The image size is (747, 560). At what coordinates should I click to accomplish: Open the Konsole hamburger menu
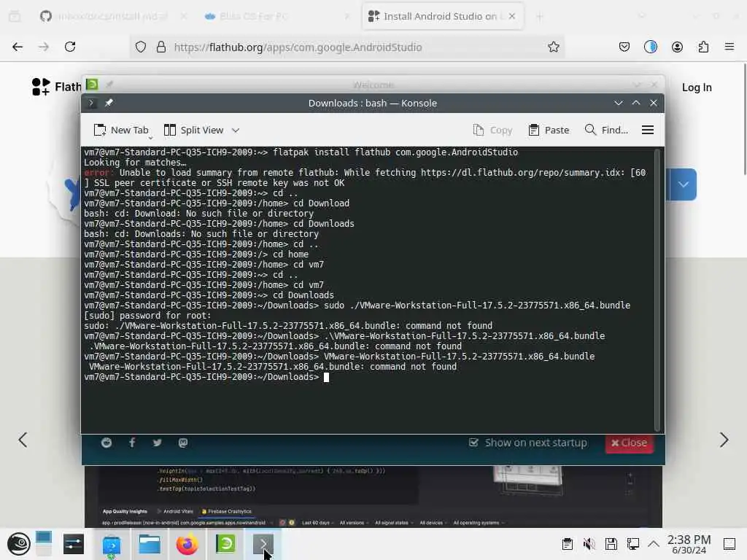tap(648, 130)
